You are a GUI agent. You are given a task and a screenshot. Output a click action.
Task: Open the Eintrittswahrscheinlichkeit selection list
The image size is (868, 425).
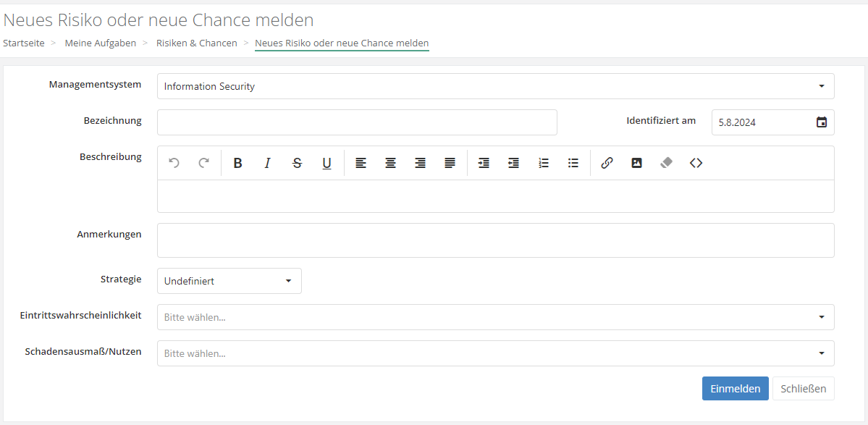click(x=495, y=317)
